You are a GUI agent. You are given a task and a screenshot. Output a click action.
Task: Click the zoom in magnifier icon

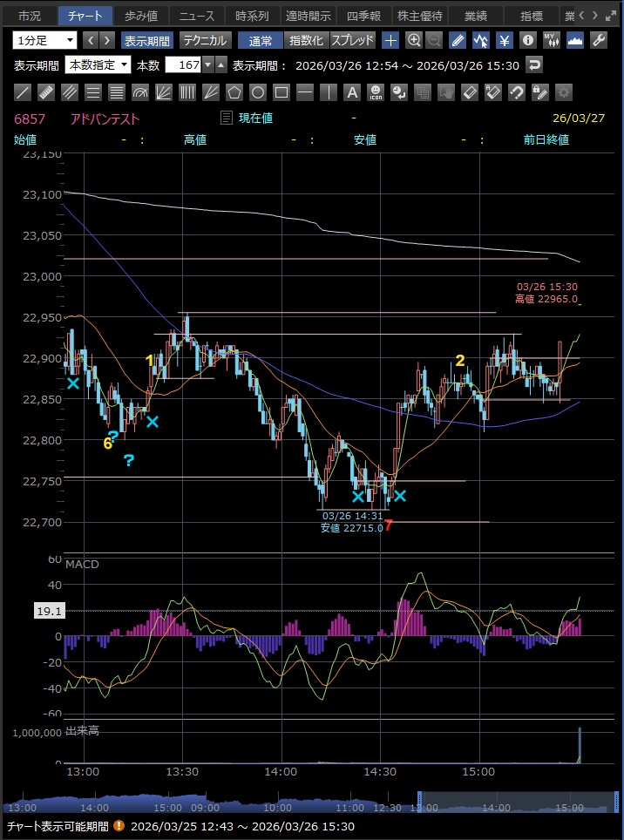[414, 40]
